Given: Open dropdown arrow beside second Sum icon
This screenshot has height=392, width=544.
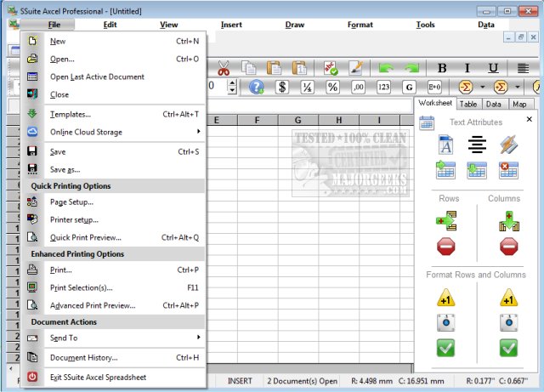Looking at the screenshot, I should [518, 87].
